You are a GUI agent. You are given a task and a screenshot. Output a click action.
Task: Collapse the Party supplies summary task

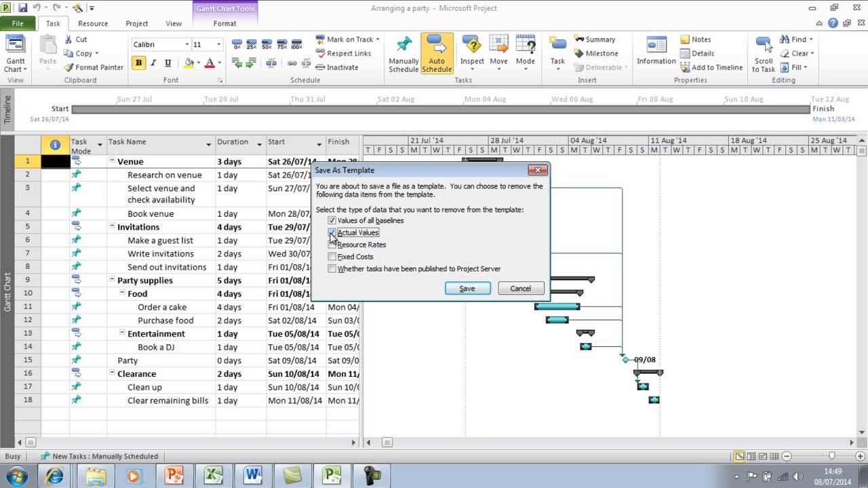coord(113,280)
